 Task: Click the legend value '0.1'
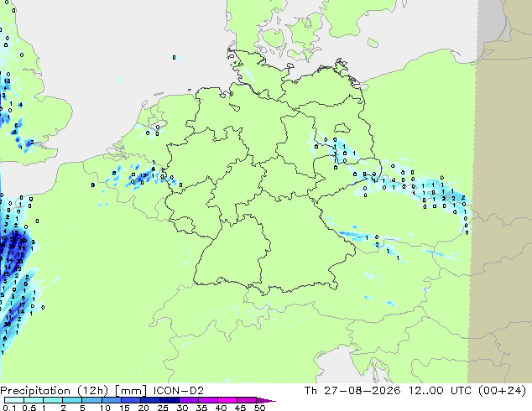[x=9, y=408]
